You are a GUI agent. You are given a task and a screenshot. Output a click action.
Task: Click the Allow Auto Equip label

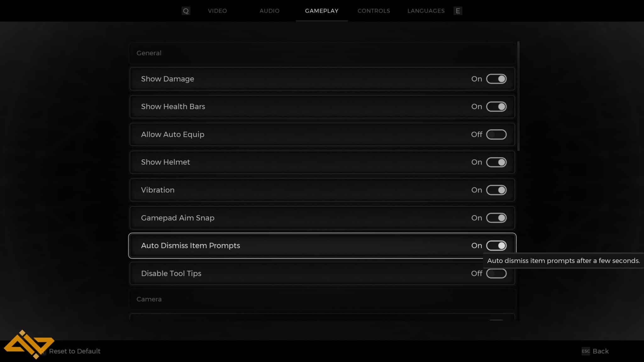coord(173,134)
